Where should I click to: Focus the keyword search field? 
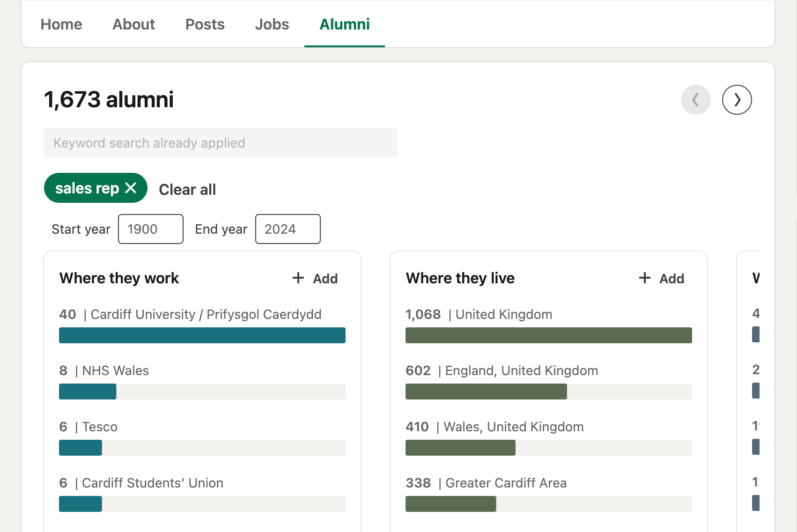(x=221, y=143)
